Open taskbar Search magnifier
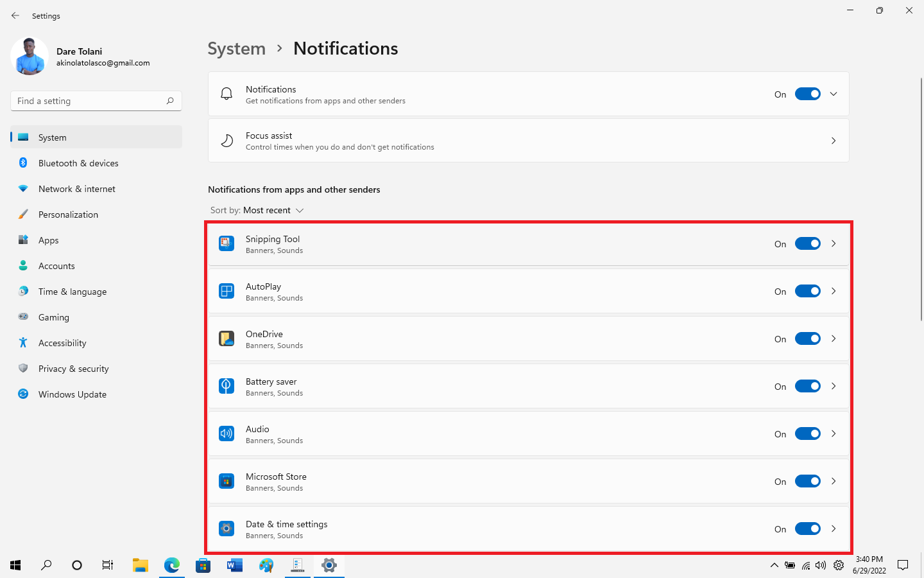Screen dimensions: 924x578 coord(46,565)
